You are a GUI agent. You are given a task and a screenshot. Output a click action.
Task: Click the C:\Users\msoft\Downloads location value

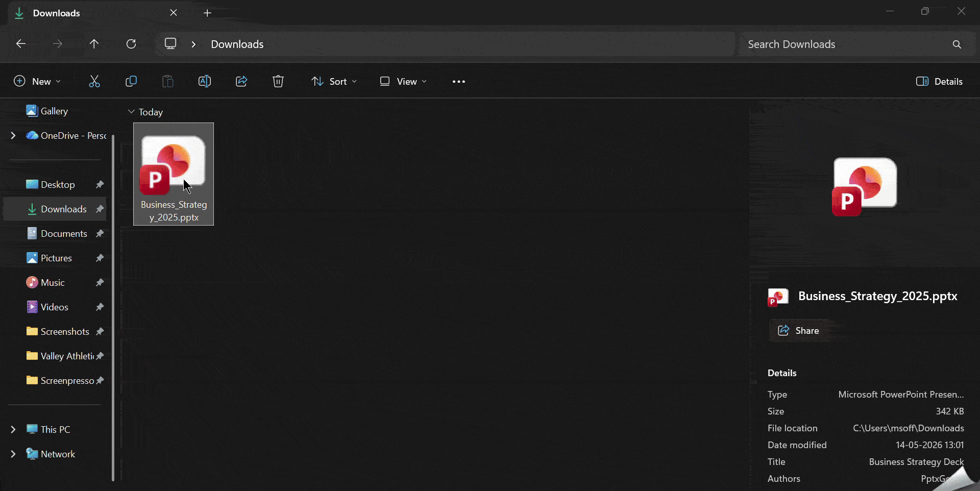[x=909, y=428]
